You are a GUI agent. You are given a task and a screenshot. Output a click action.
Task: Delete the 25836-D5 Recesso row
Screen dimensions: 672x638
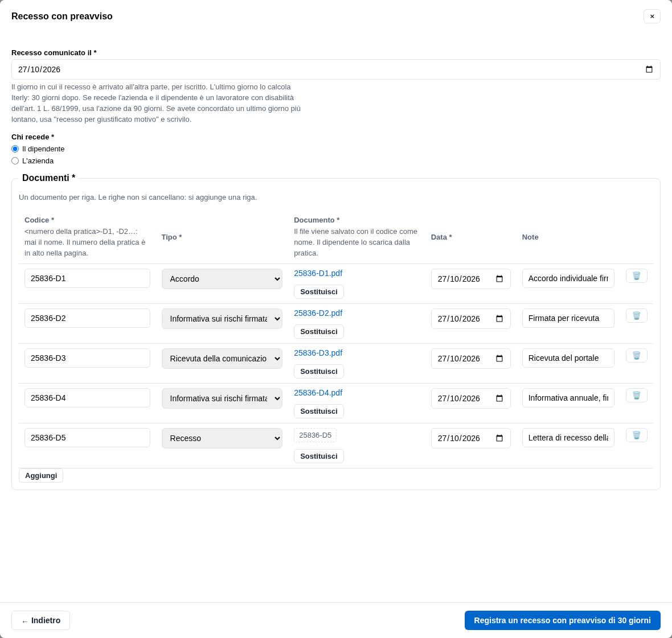[637, 435]
